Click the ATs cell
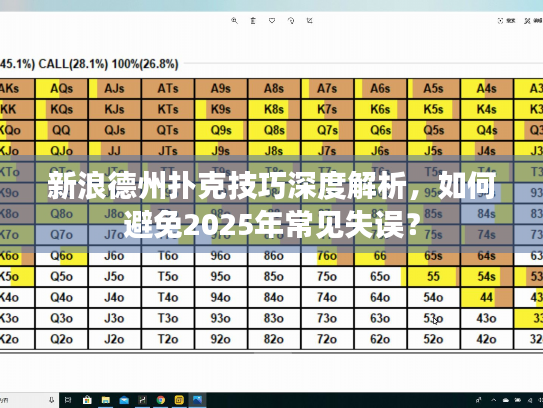543x408 pixels. 168,88
